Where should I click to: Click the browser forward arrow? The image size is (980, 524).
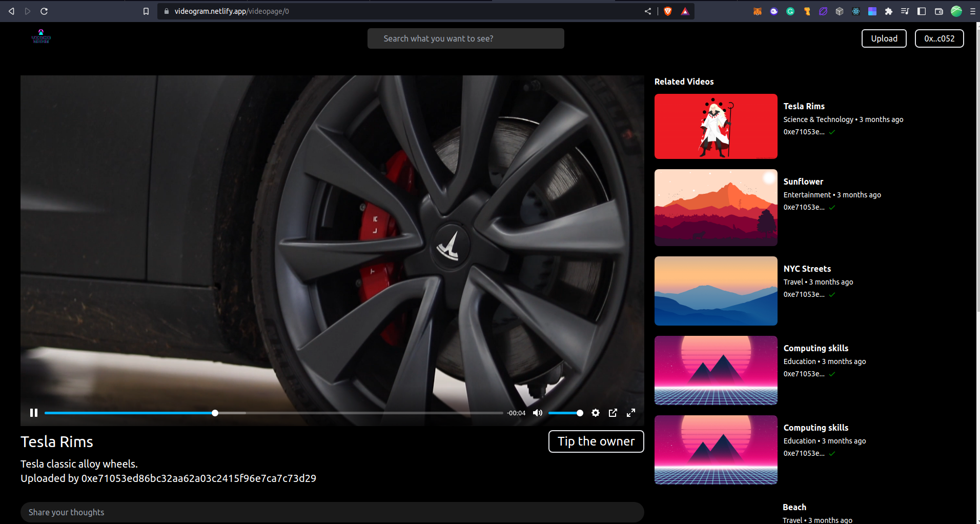pyautogui.click(x=28, y=11)
